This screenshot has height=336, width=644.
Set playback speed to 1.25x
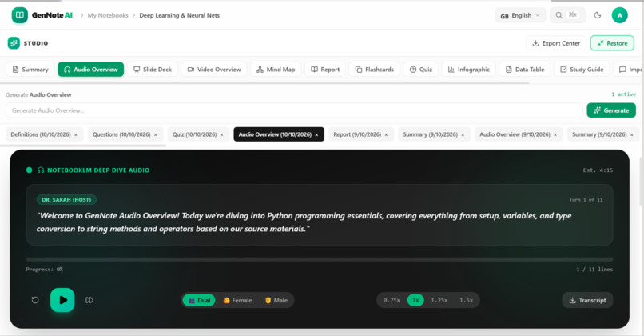pos(439,300)
